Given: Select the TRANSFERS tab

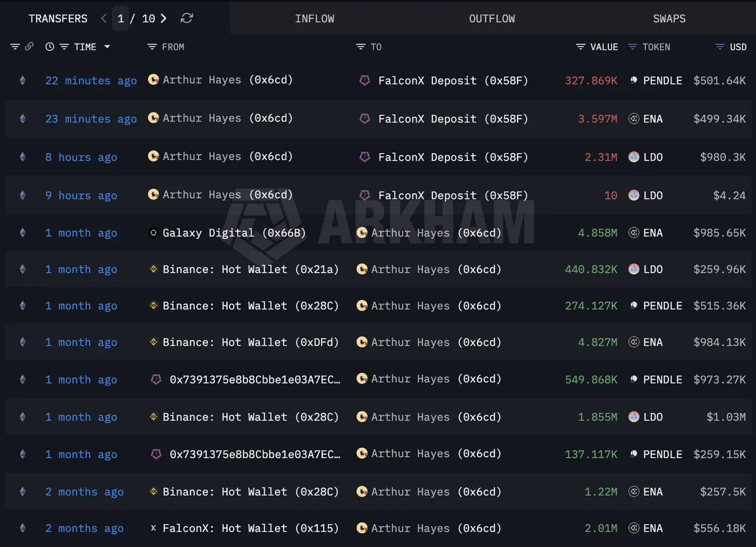Looking at the screenshot, I should pyautogui.click(x=58, y=18).
